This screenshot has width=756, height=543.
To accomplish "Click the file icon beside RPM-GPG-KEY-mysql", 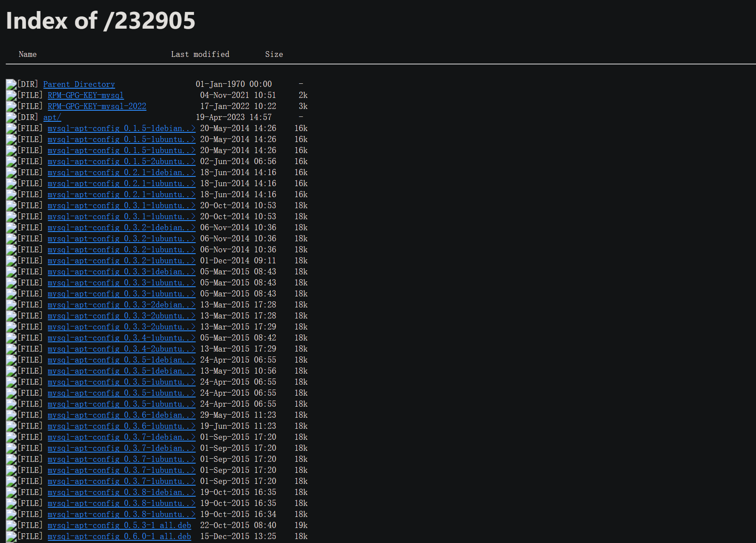I will click(11, 95).
